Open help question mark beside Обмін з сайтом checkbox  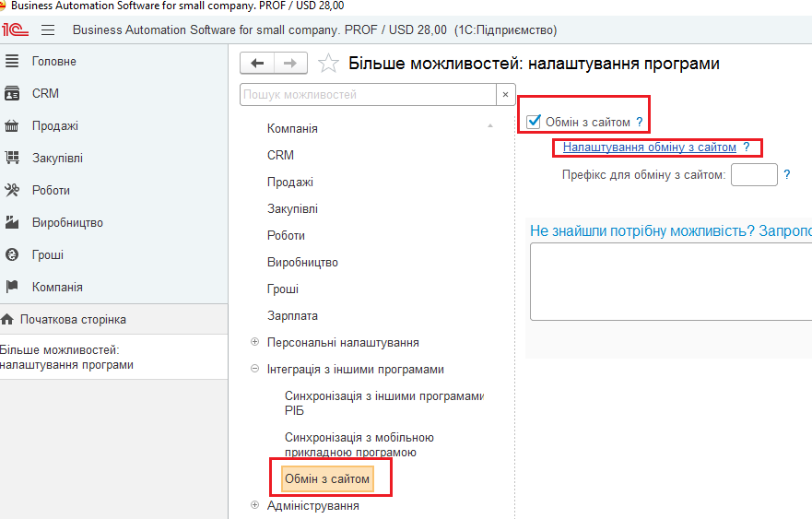pyautogui.click(x=640, y=123)
